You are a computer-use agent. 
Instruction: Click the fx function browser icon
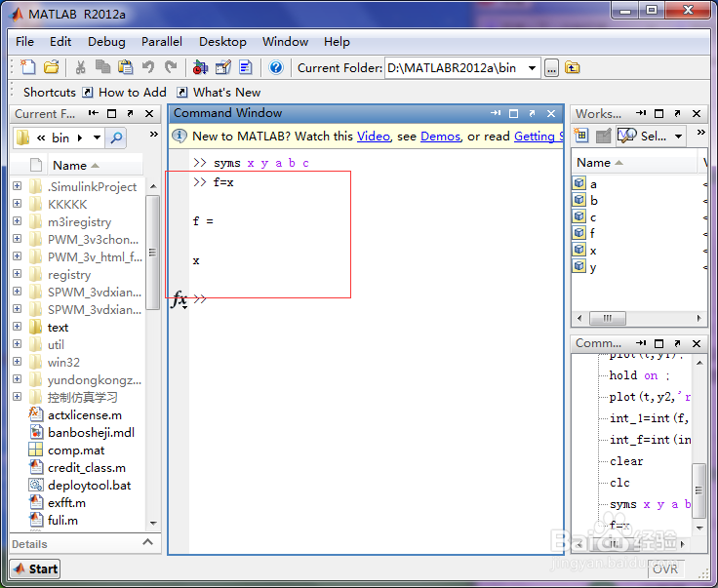pos(179,299)
